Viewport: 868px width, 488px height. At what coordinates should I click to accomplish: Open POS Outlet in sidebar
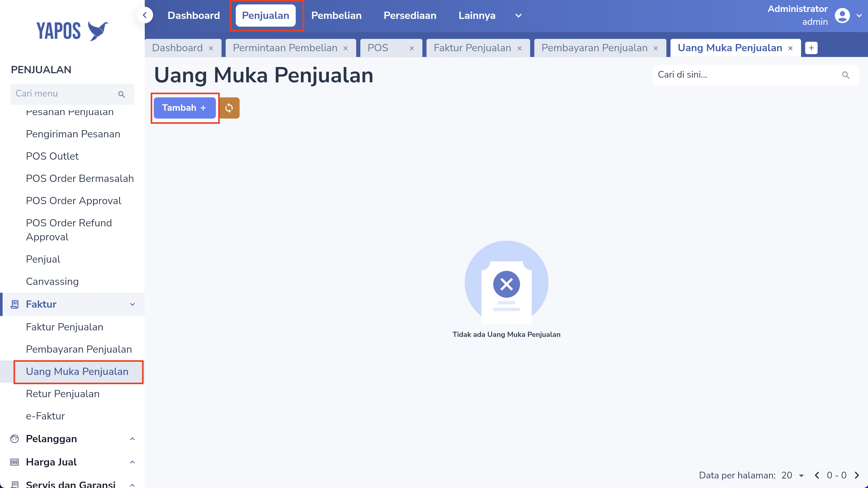52,156
